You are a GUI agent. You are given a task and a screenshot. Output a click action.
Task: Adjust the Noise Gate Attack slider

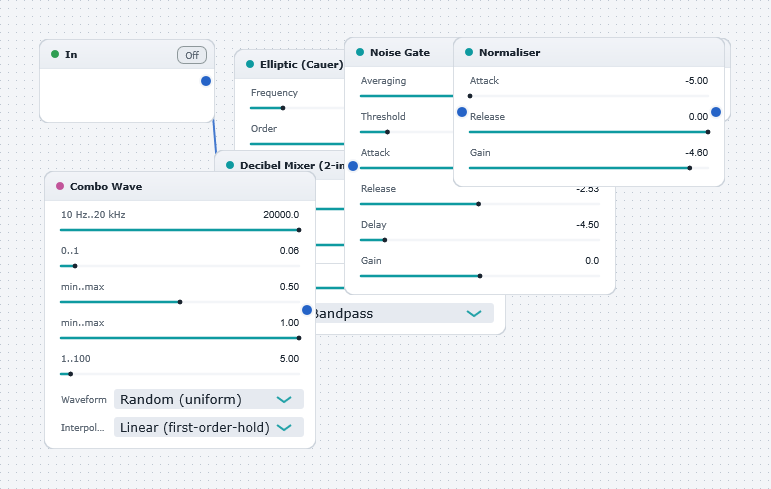coord(406,168)
